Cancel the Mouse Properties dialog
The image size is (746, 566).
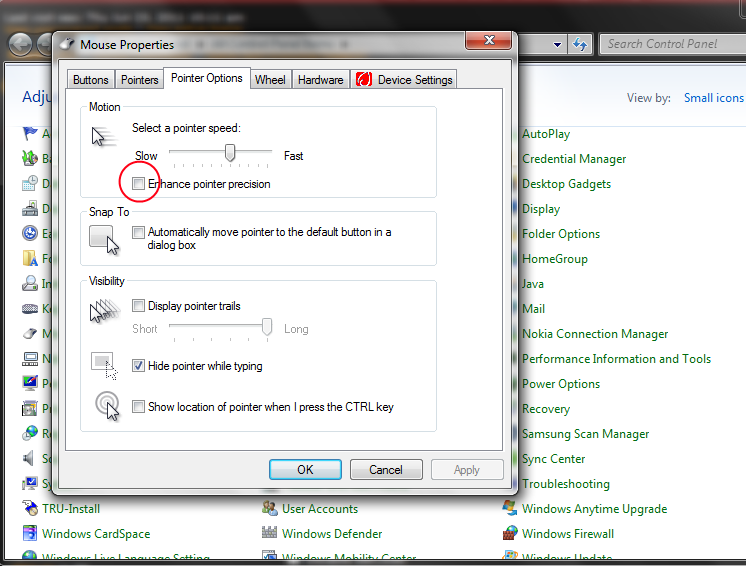pyautogui.click(x=386, y=469)
